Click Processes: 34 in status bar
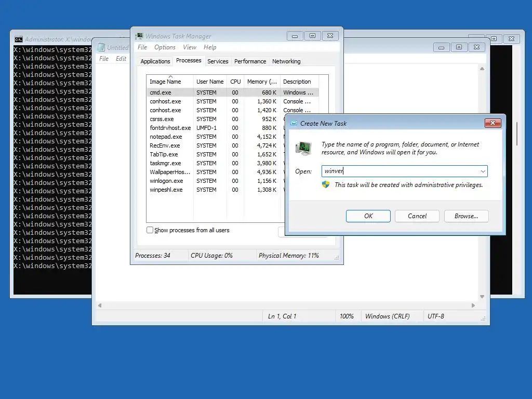Image resolution: width=532 pixels, height=399 pixels. coord(153,256)
